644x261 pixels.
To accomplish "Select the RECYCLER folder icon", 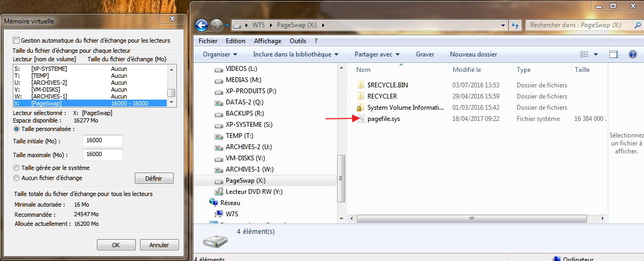I will click(361, 96).
